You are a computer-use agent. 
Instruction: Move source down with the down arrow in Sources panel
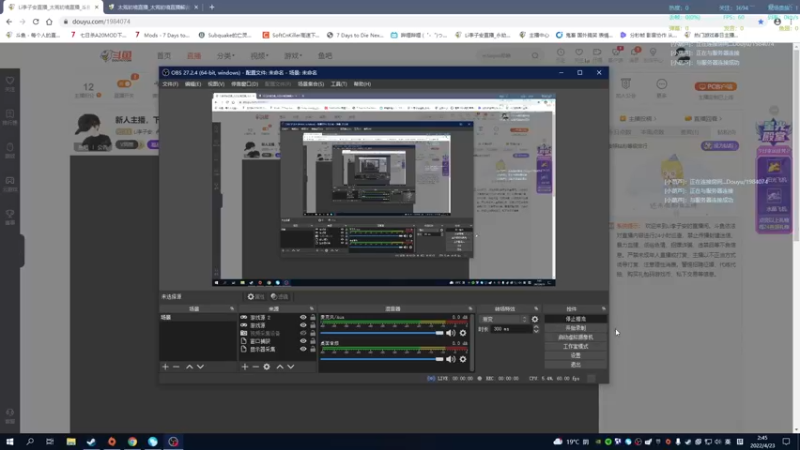click(291, 367)
